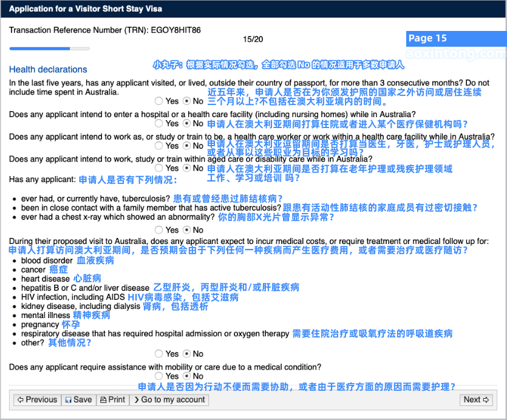Select No for the tuberculosis history question

click(187, 230)
